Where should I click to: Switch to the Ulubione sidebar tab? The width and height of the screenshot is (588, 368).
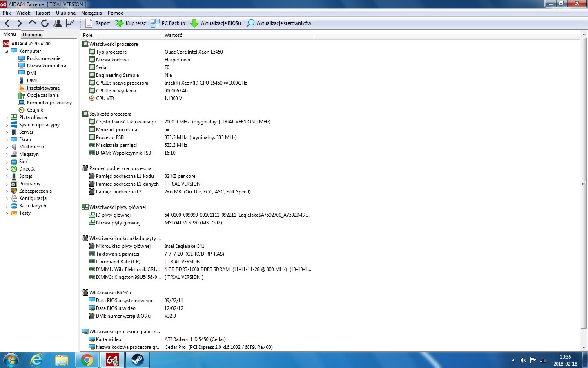click(33, 35)
